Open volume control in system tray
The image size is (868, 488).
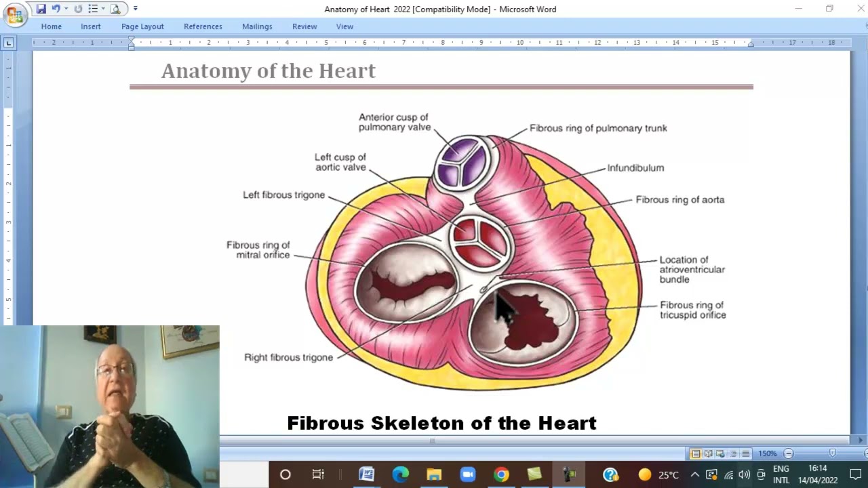(744, 474)
